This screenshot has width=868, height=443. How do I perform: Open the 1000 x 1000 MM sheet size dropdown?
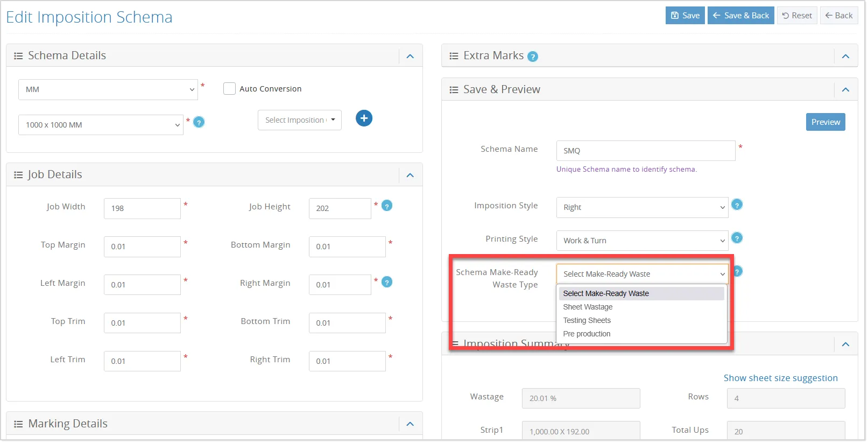[x=101, y=125]
